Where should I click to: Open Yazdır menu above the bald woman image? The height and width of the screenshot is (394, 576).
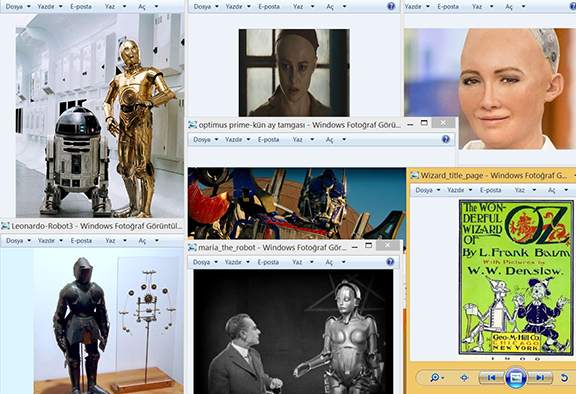pyautogui.click(x=237, y=7)
